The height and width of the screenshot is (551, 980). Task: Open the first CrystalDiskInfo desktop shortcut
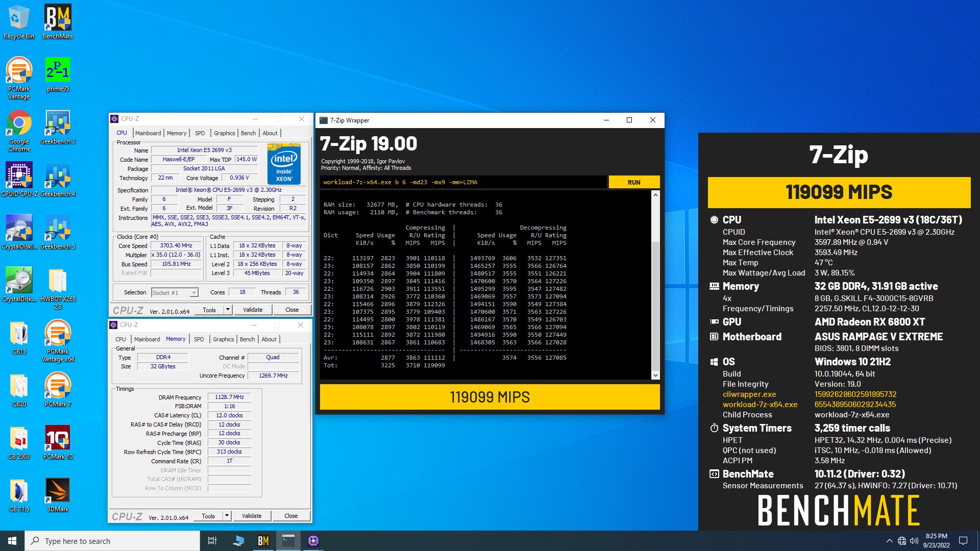coord(19,232)
